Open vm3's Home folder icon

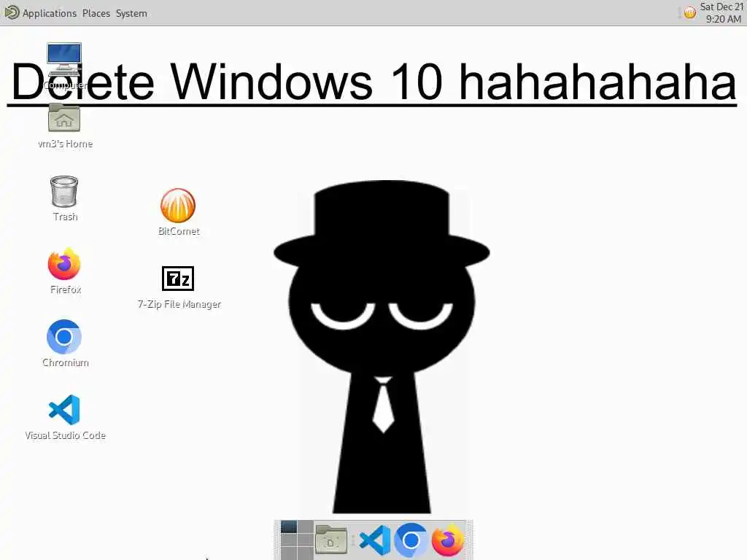[x=64, y=118]
